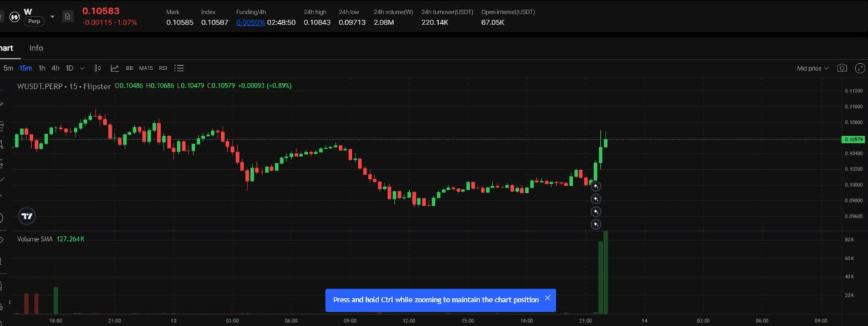Open the Mid price dropdown
868x326 pixels.
[812, 68]
